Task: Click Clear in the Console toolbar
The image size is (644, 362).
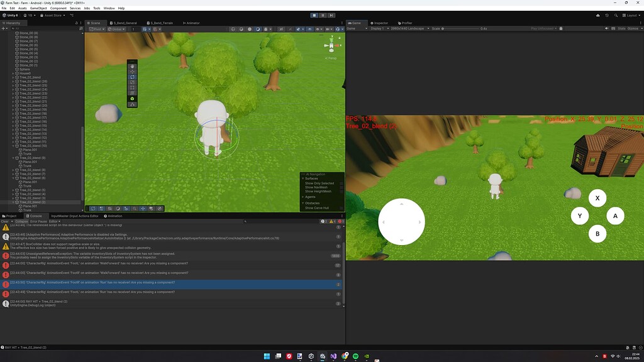Action: (x=6, y=221)
